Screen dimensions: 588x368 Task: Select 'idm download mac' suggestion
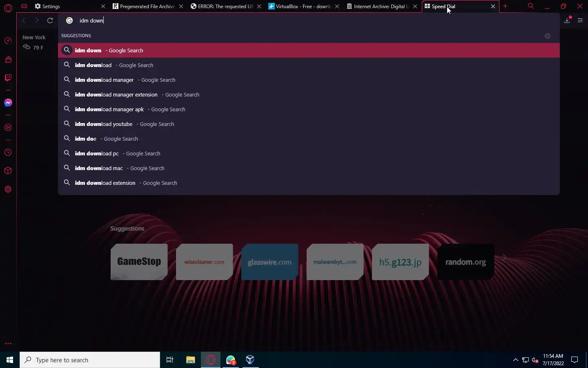click(x=309, y=168)
